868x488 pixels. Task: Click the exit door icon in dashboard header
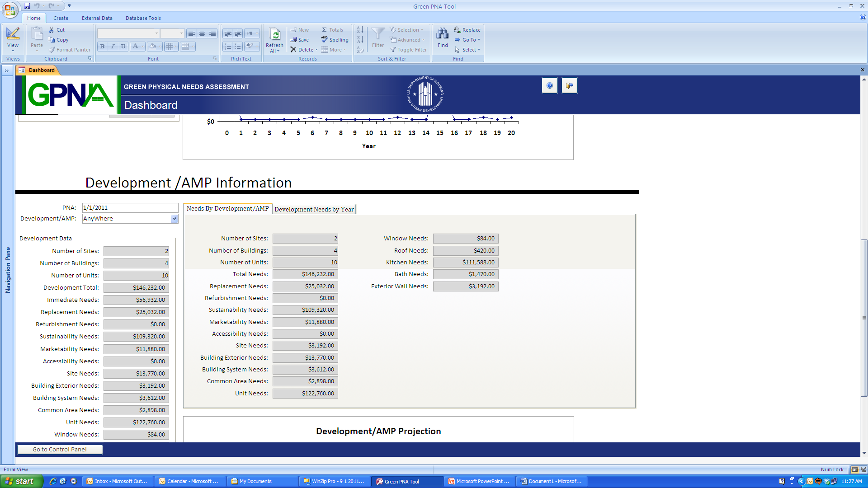tap(569, 85)
